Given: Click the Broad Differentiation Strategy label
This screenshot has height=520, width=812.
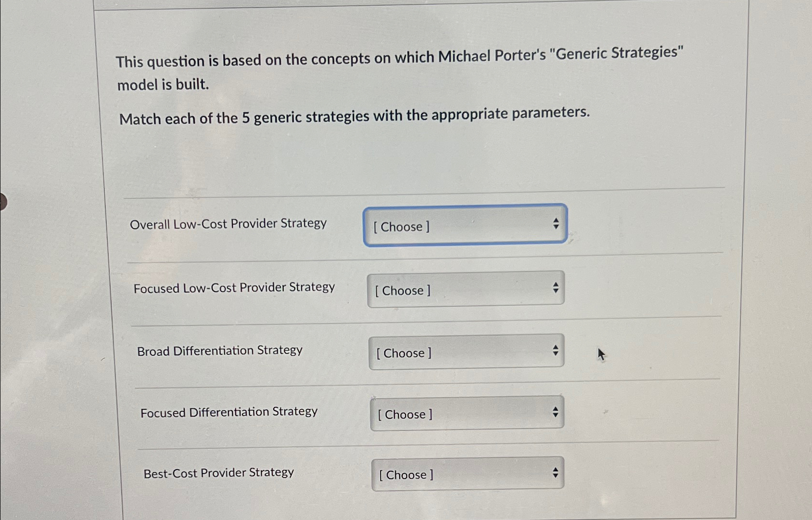Looking at the screenshot, I should (219, 350).
